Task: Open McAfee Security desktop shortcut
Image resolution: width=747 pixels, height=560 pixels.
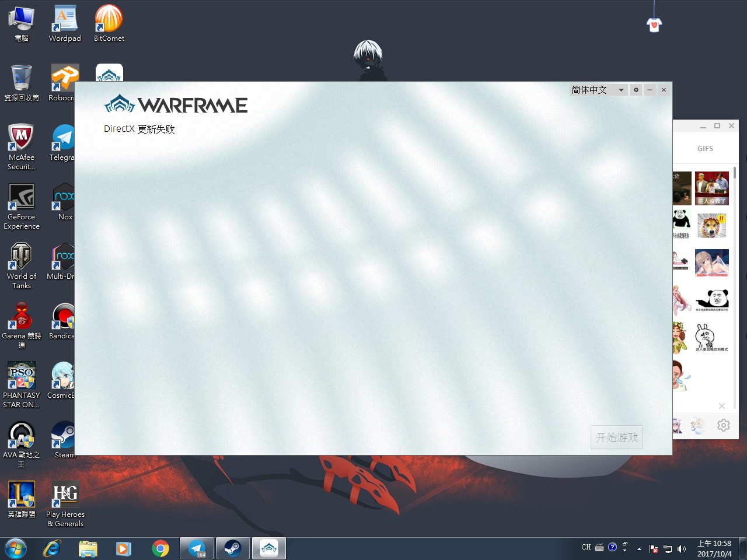Action: pos(22,146)
